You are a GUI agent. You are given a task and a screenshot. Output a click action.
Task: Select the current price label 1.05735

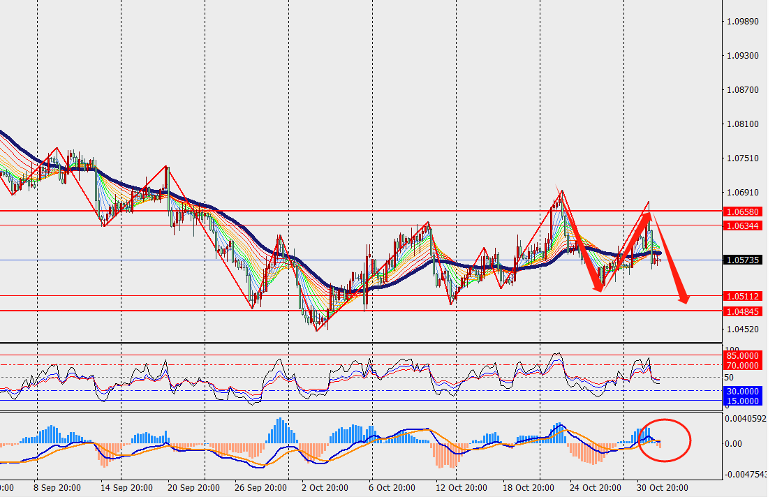pos(743,260)
